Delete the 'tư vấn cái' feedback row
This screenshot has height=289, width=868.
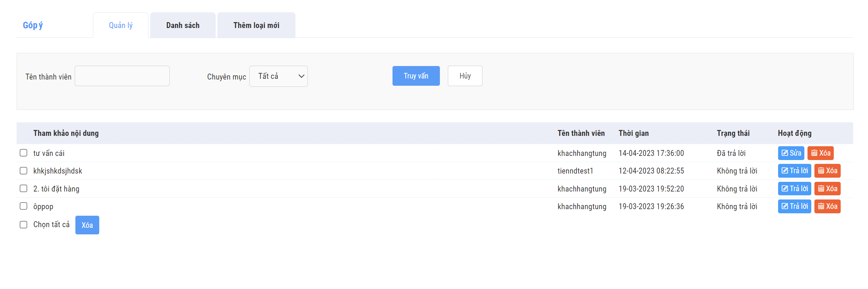click(x=820, y=153)
